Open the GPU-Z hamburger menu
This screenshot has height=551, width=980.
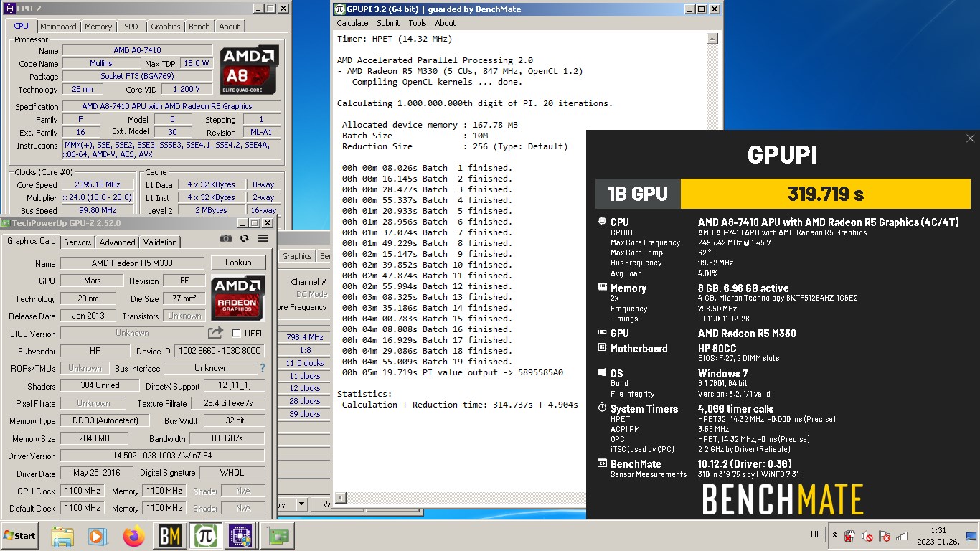263,239
